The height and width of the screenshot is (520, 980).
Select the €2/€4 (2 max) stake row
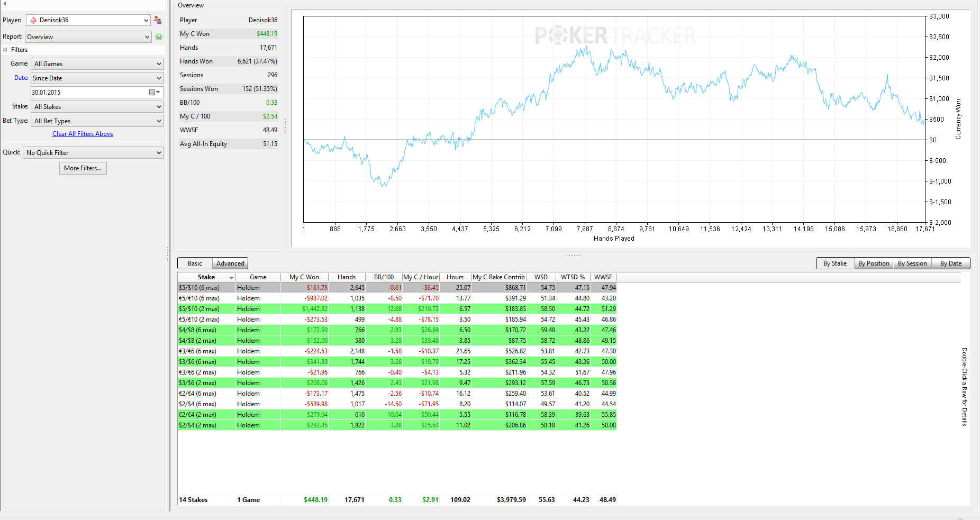click(397, 415)
